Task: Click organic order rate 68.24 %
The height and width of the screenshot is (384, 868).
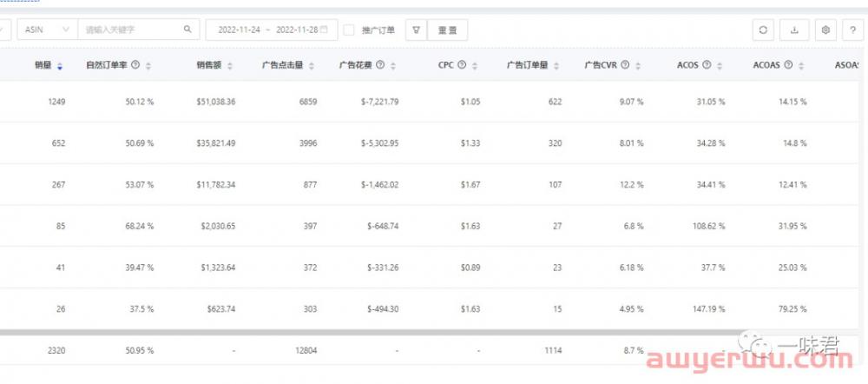Action: [140, 226]
